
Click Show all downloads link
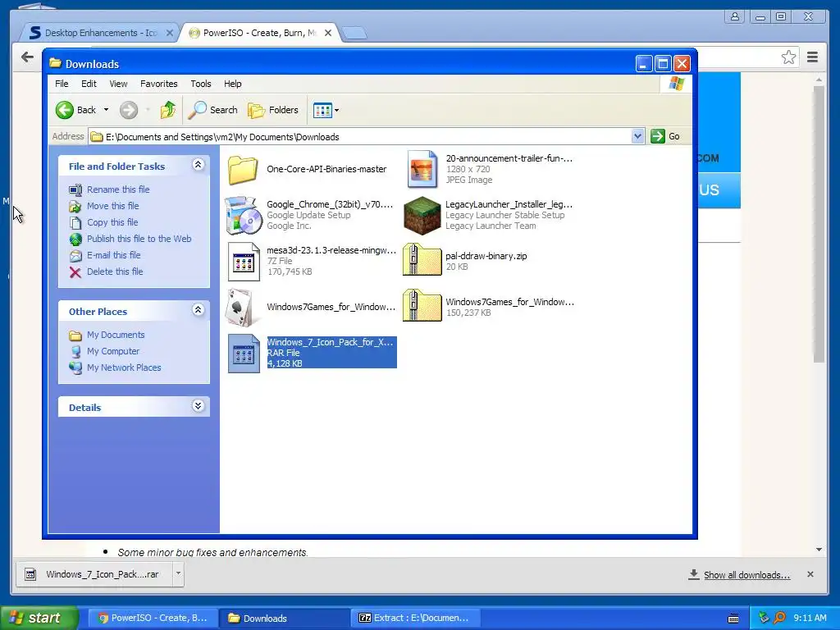click(x=746, y=575)
